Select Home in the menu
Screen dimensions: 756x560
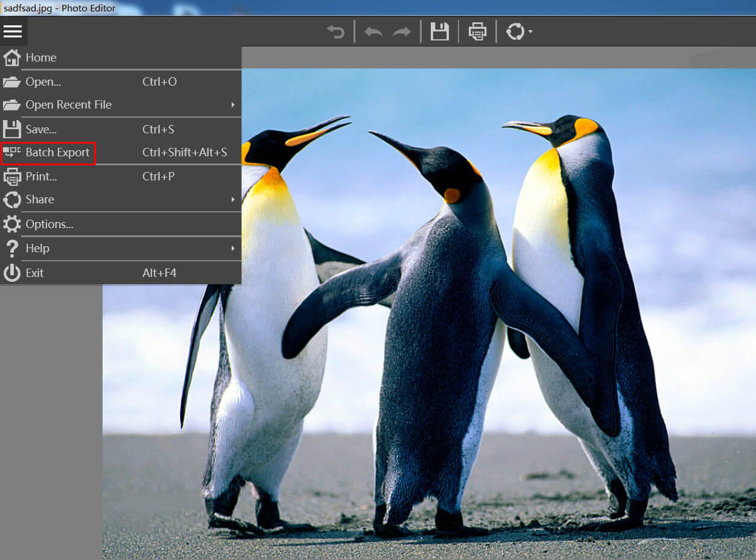tap(121, 57)
